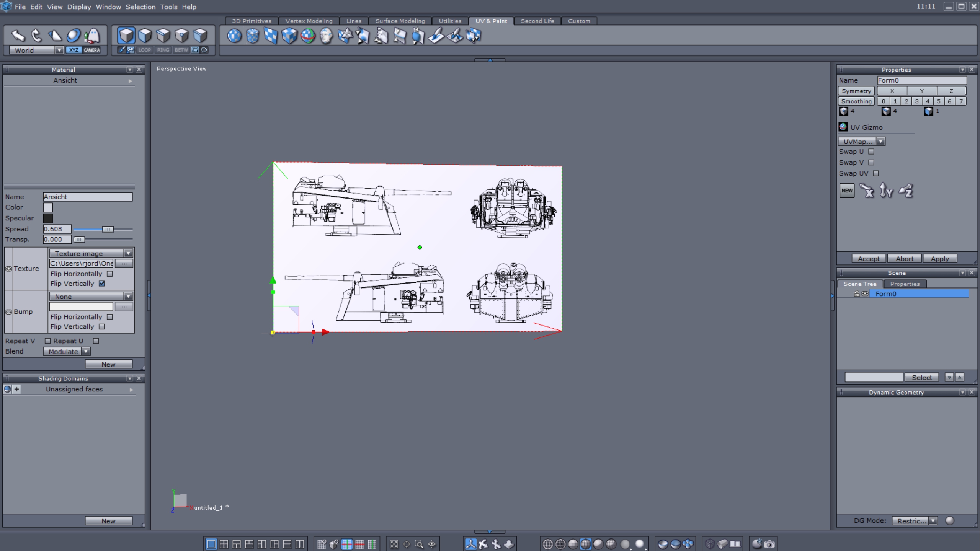The height and width of the screenshot is (551, 980).
Task: Select the head-shaped UV mapper icon
Action: 326,36
